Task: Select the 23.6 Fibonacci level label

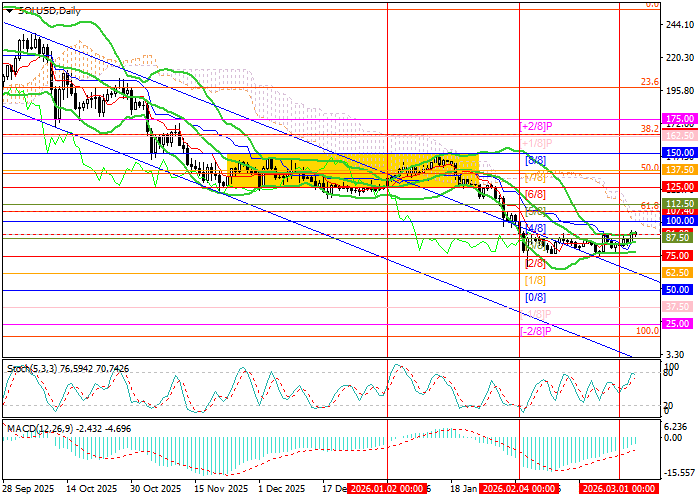Action: (650, 82)
